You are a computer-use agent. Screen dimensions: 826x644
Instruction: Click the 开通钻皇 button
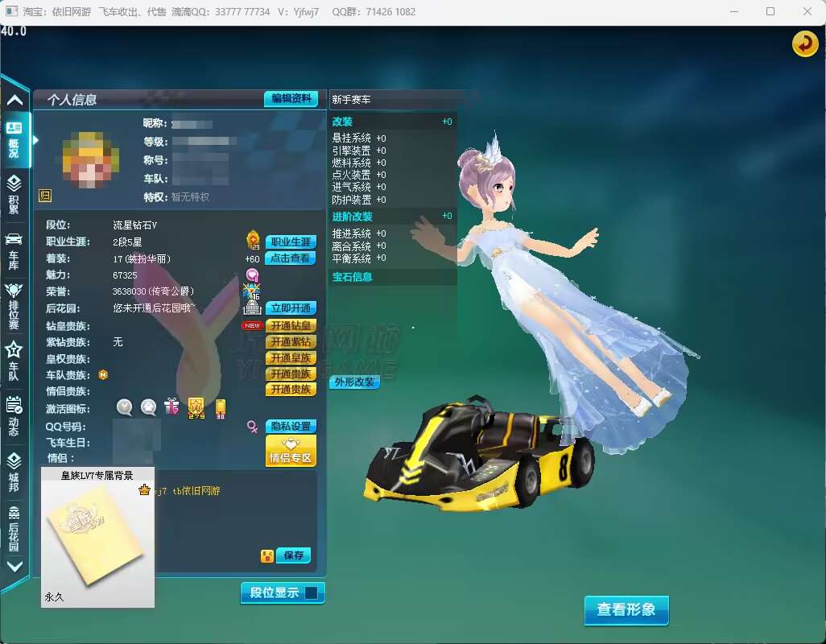(x=291, y=325)
